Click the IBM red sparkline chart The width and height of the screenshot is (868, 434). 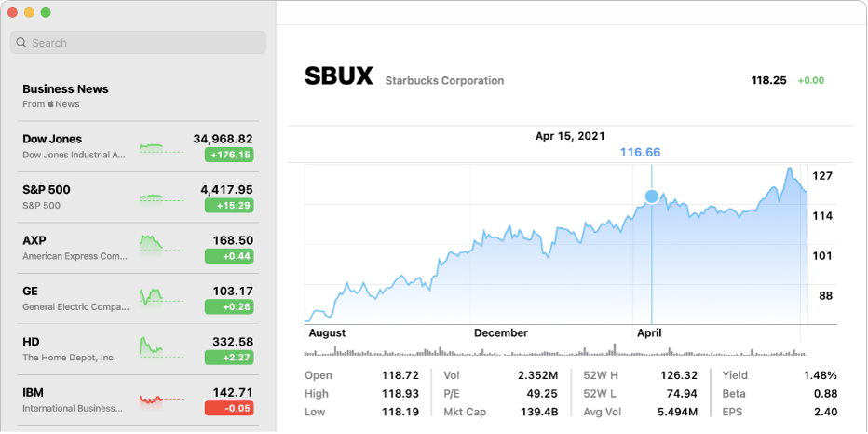(161, 400)
